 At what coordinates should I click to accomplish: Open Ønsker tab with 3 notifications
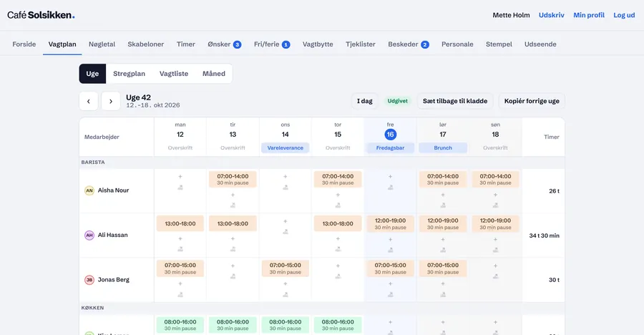coord(224,44)
